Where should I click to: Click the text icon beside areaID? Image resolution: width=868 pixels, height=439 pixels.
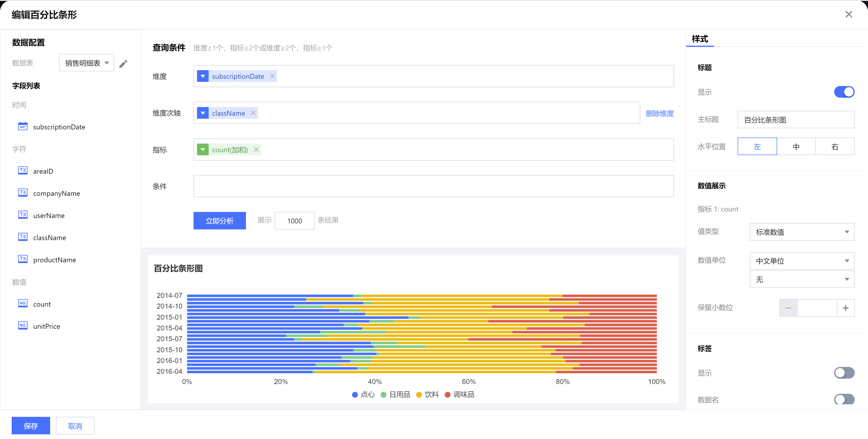pos(23,171)
